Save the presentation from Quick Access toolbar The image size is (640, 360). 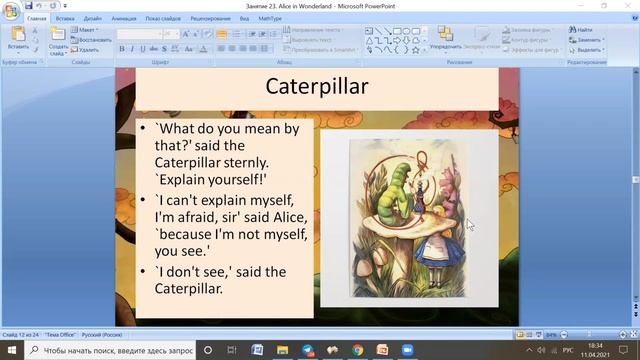pos(28,6)
